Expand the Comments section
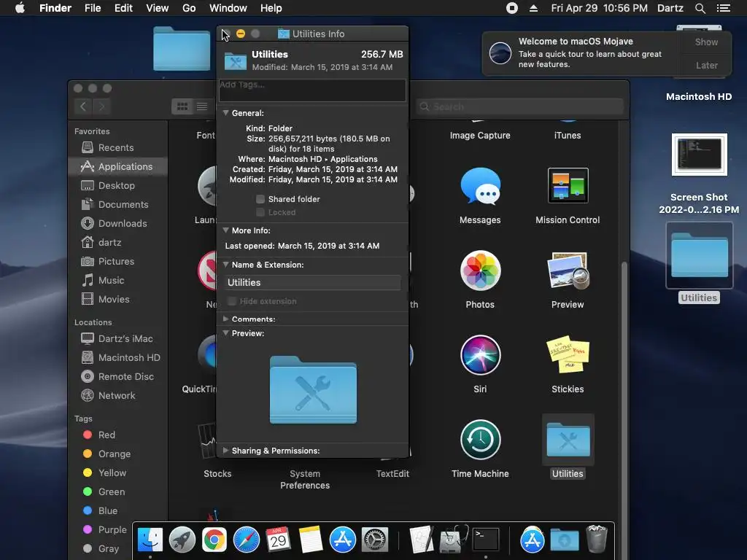Image resolution: width=747 pixels, height=560 pixels. click(x=226, y=319)
